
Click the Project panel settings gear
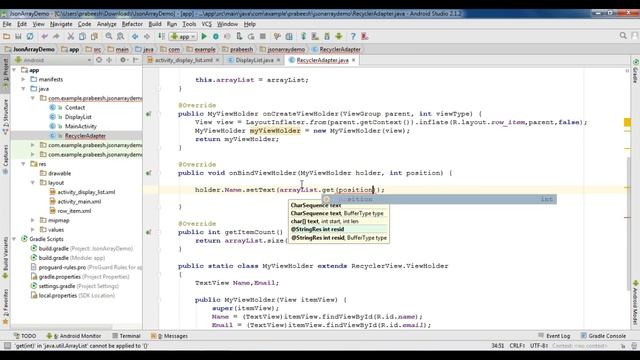click(x=123, y=60)
